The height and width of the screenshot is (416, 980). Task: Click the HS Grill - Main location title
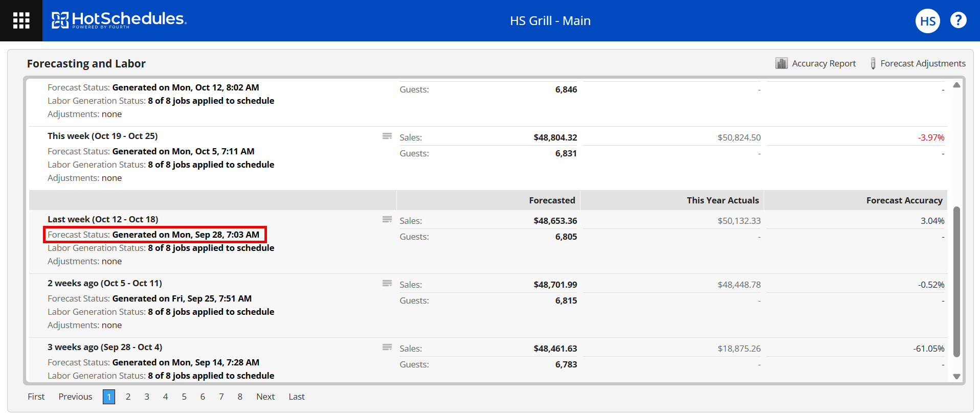coord(550,21)
